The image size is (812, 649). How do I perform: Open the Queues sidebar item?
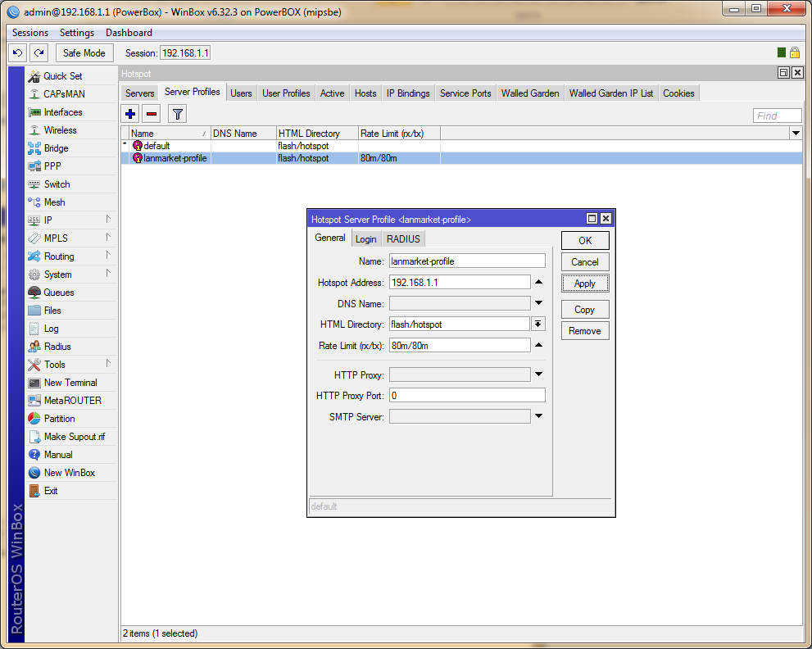point(58,293)
